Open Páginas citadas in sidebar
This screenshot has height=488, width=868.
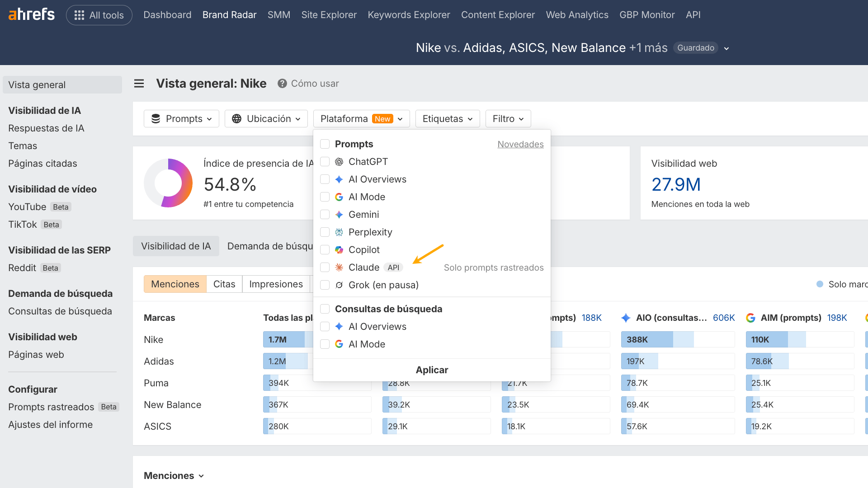click(42, 164)
